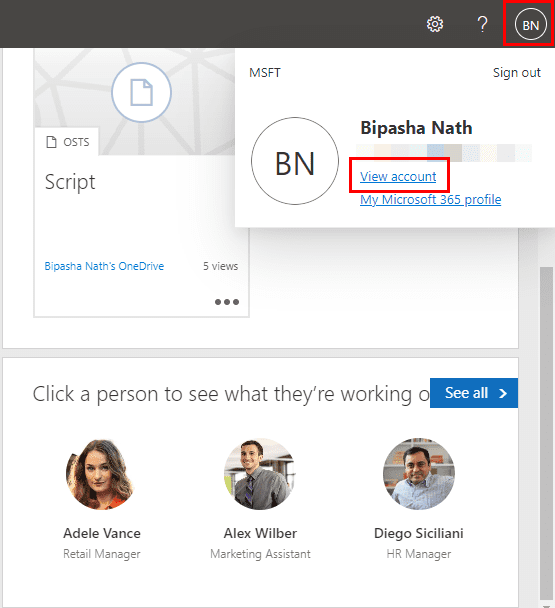555x608 pixels.
Task: Click the document icon on Script card
Action: [x=142, y=92]
